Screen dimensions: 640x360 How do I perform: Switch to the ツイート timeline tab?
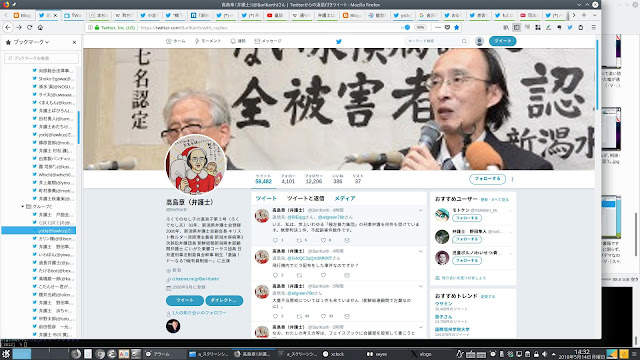[266, 198]
